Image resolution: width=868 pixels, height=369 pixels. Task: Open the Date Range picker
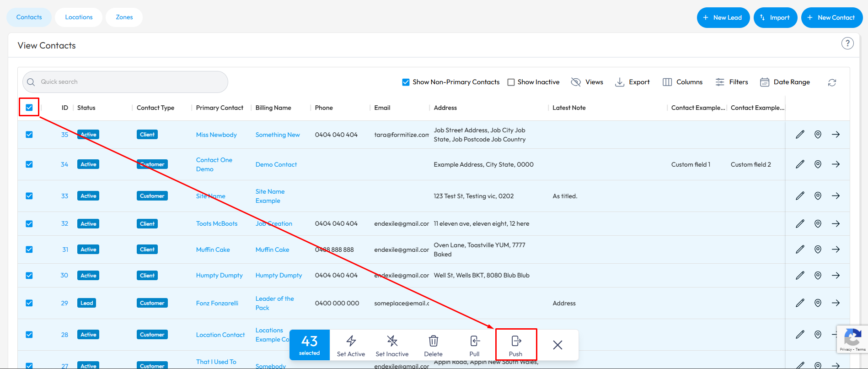click(785, 82)
